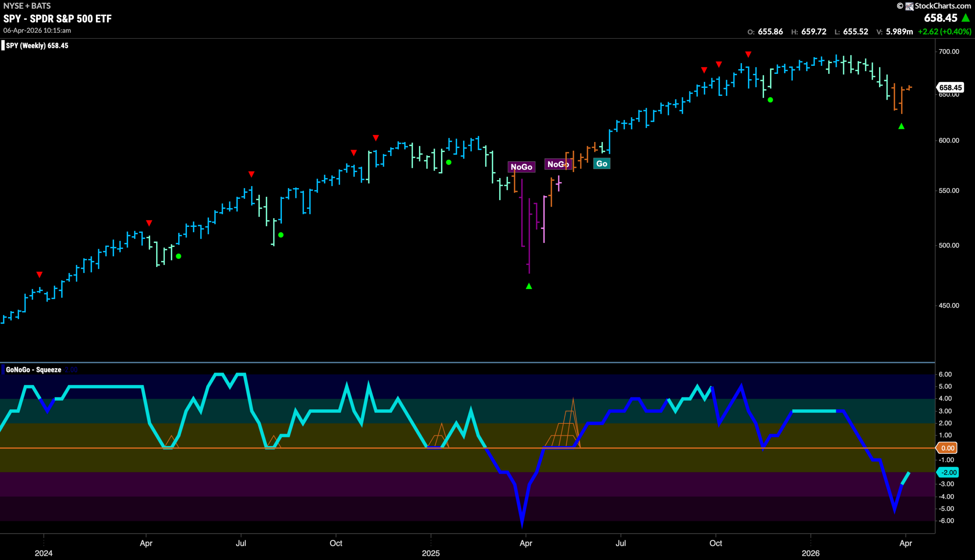Click the later NoGo label from May 2025
The image size is (975, 560).
(x=558, y=164)
